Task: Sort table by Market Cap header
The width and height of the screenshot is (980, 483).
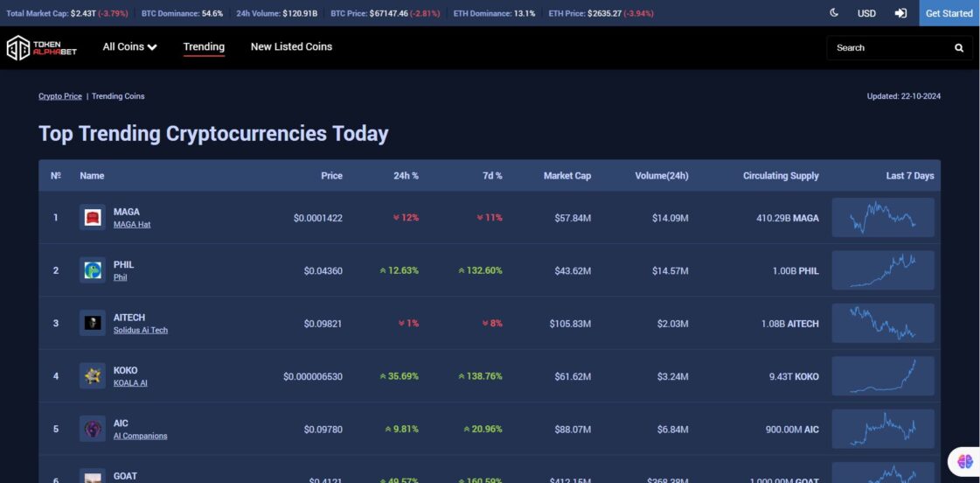Action: (566, 176)
